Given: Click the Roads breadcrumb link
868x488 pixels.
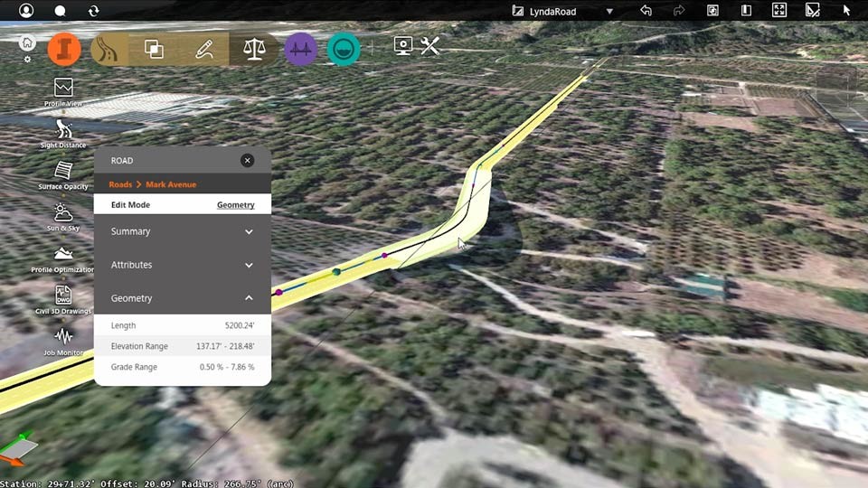Looking at the screenshot, I should [x=120, y=184].
